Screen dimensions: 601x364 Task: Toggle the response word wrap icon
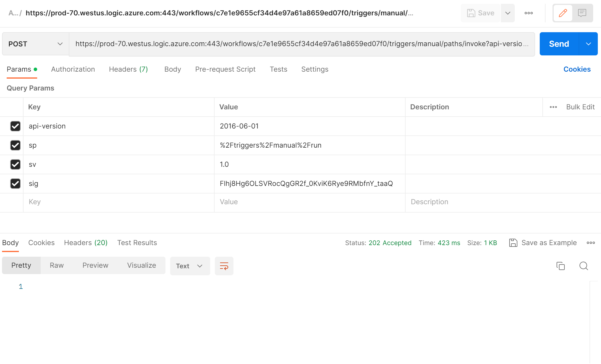[x=224, y=266]
